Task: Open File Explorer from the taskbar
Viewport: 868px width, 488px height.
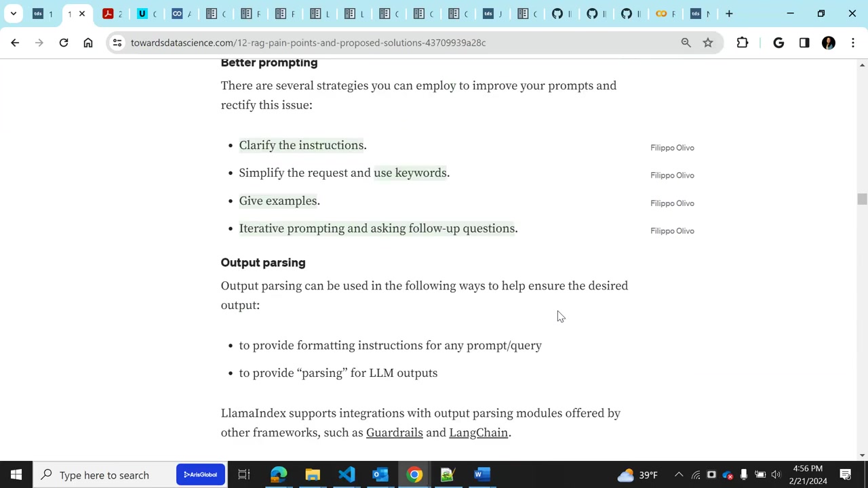Action: [x=313, y=474]
